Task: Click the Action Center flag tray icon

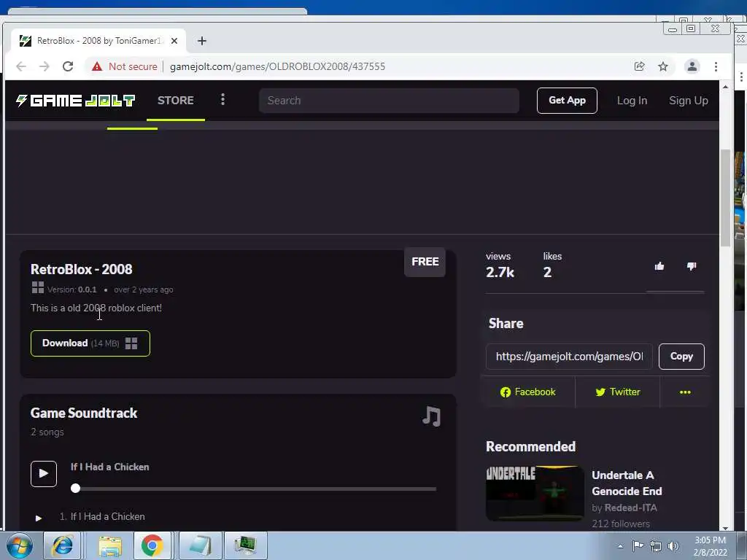Action: (x=638, y=545)
